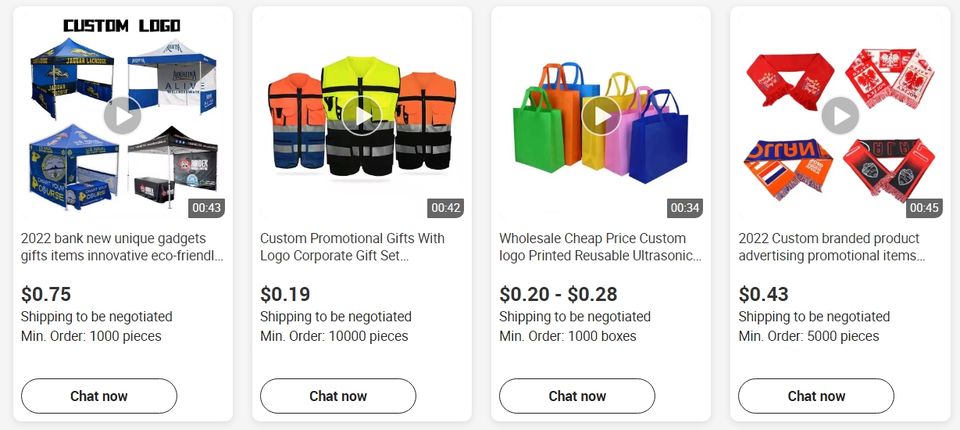Viewport: 960px width, 430px height.
Task: Chat now about the $0.43 scarves listing
Action: click(816, 396)
